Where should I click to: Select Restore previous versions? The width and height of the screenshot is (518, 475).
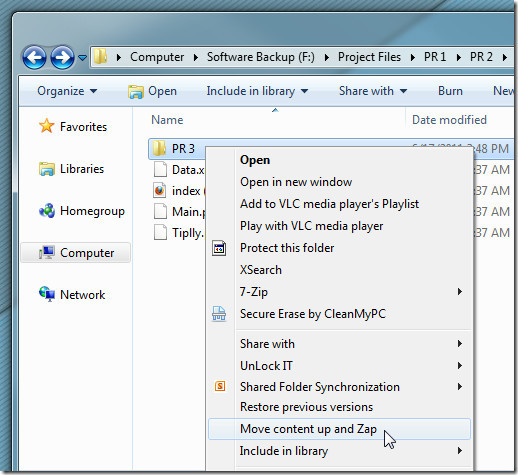339,407
